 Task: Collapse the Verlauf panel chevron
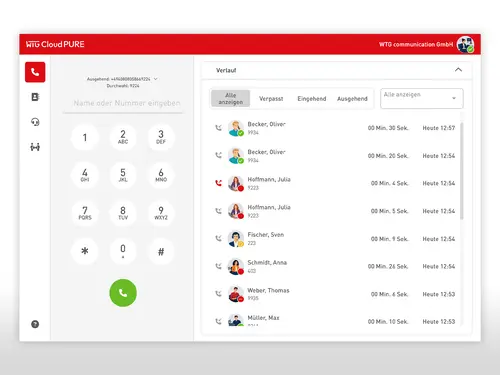click(x=458, y=70)
